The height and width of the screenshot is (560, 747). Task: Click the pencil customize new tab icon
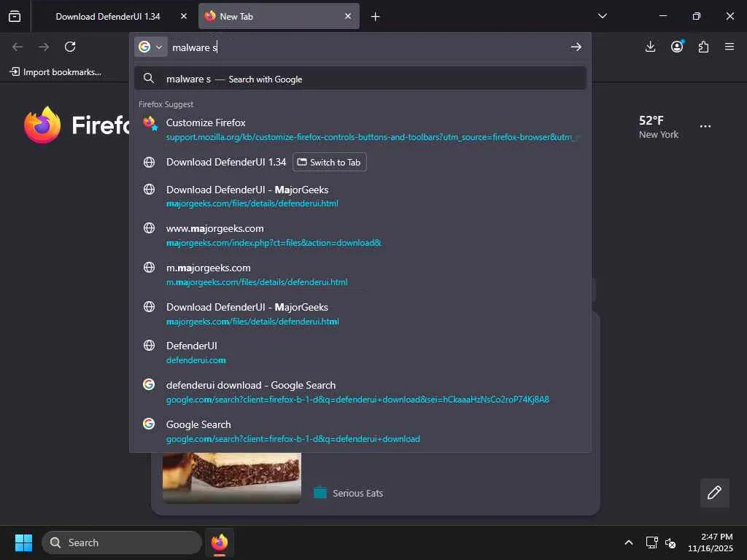[714, 493]
